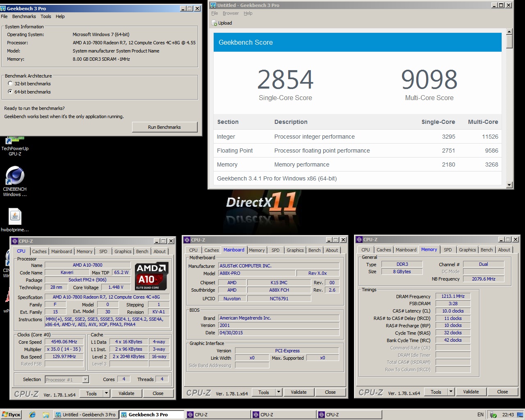Viewport: 525px width, 420px height.
Task: Click the 2854 Single-Core Score value
Action: [x=285, y=80]
